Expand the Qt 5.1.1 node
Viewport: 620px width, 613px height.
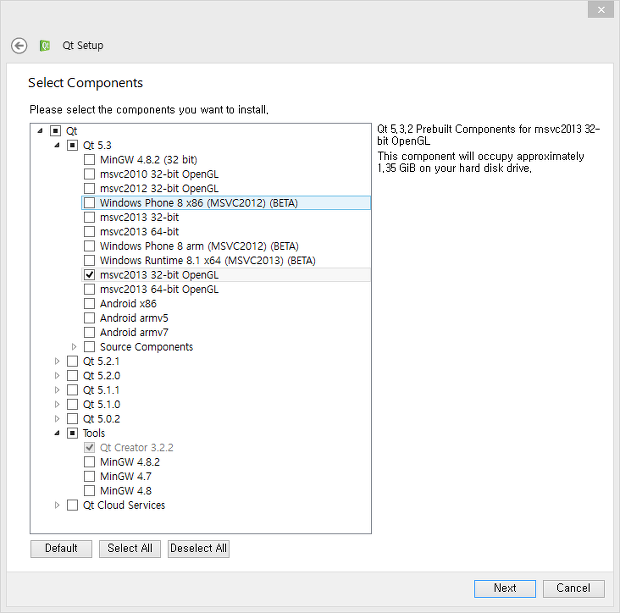[x=57, y=390]
